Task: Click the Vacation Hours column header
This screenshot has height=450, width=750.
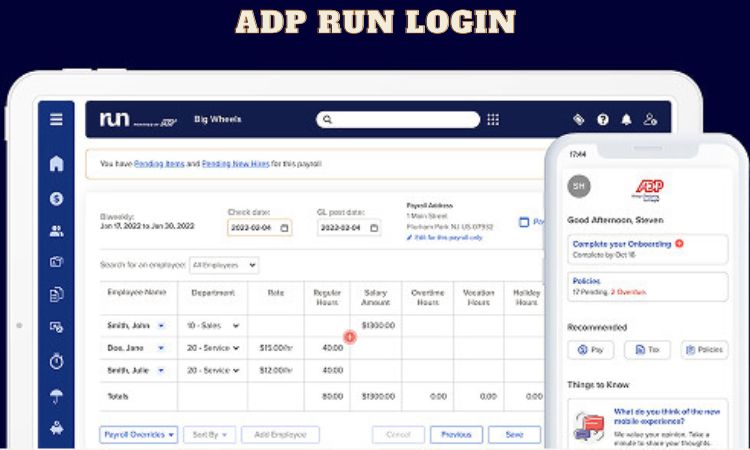Action: pyautogui.click(x=478, y=297)
